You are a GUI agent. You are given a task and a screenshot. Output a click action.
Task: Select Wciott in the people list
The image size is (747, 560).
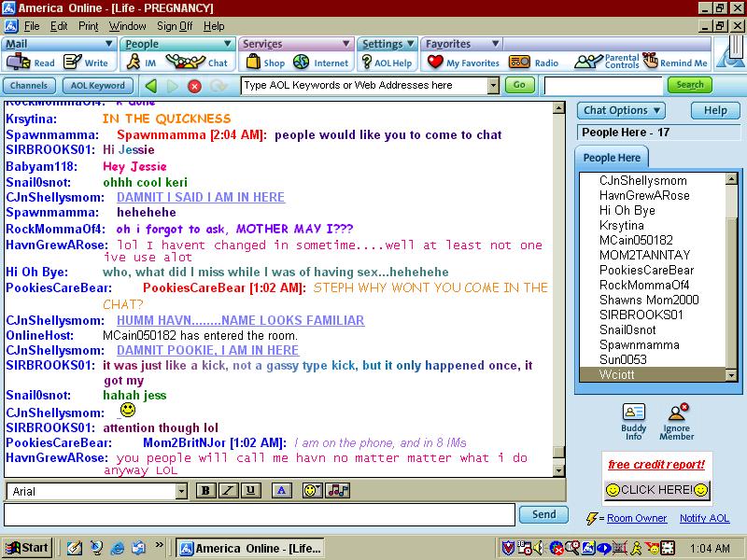[653, 375]
